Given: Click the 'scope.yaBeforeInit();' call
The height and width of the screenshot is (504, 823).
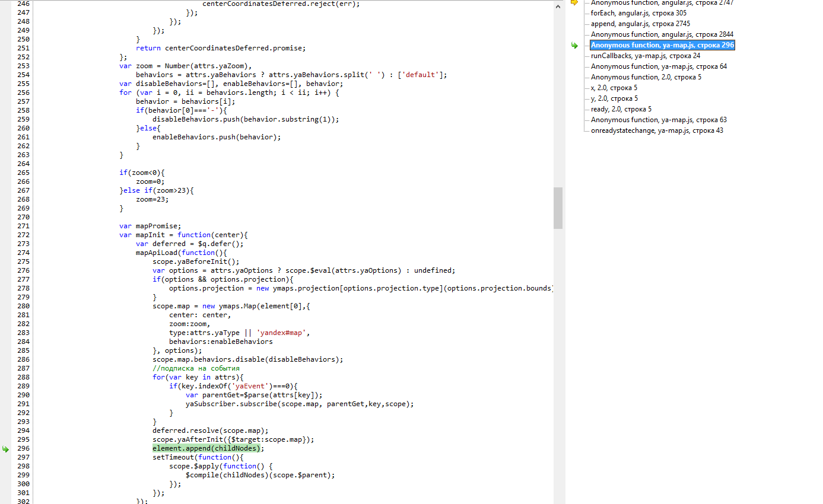Looking at the screenshot, I should pyautogui.click(x=196, y=261).
